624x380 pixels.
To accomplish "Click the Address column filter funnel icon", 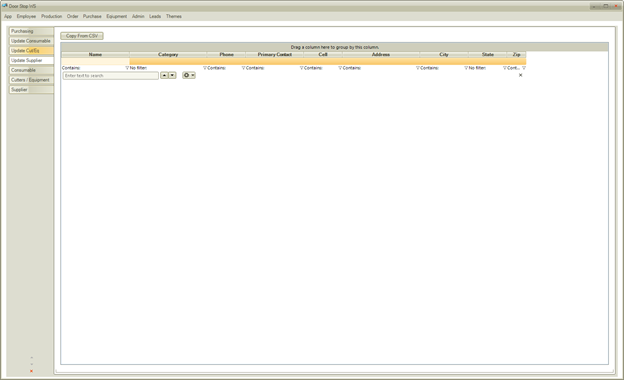I will tap(418, 68).
